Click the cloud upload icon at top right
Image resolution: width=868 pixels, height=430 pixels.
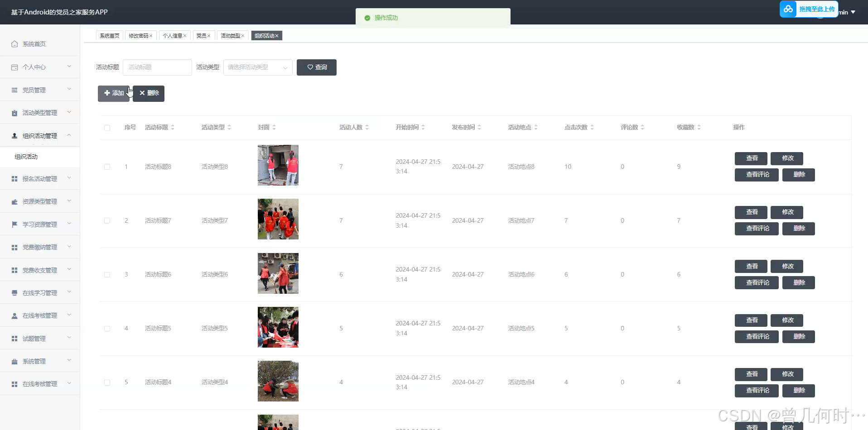point(788,9)
